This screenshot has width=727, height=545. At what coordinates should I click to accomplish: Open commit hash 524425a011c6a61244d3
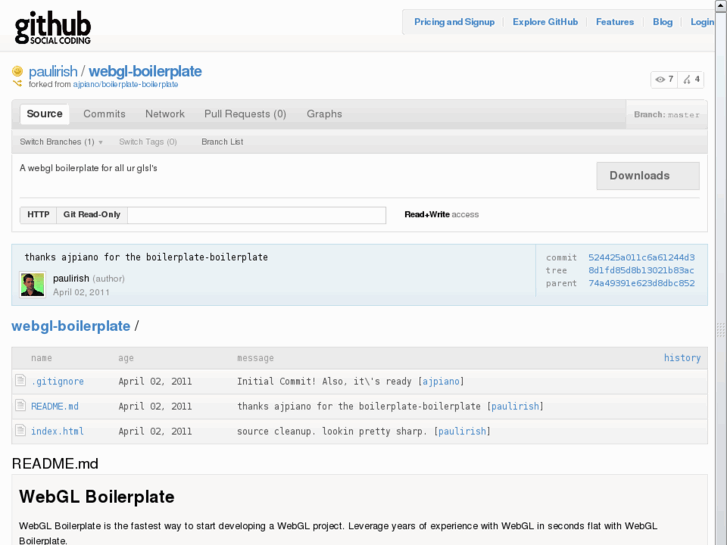coord(641,257)
